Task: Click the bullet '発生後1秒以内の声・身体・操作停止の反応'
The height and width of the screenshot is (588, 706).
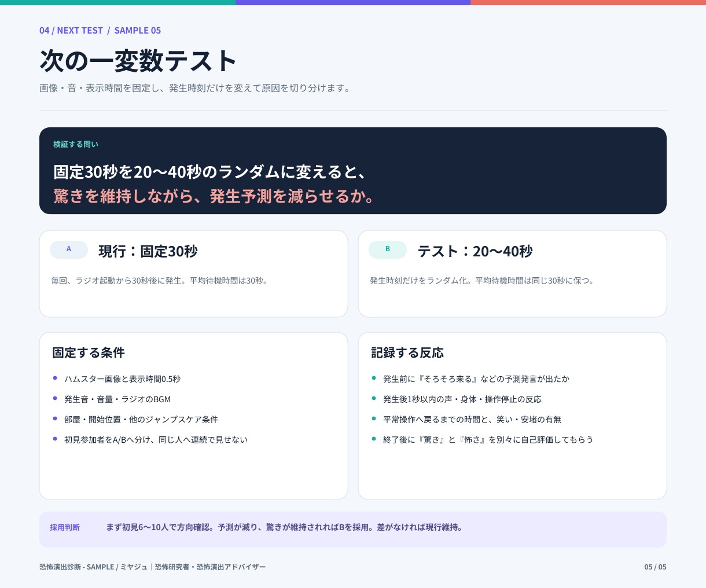Action: pos(462,399)
